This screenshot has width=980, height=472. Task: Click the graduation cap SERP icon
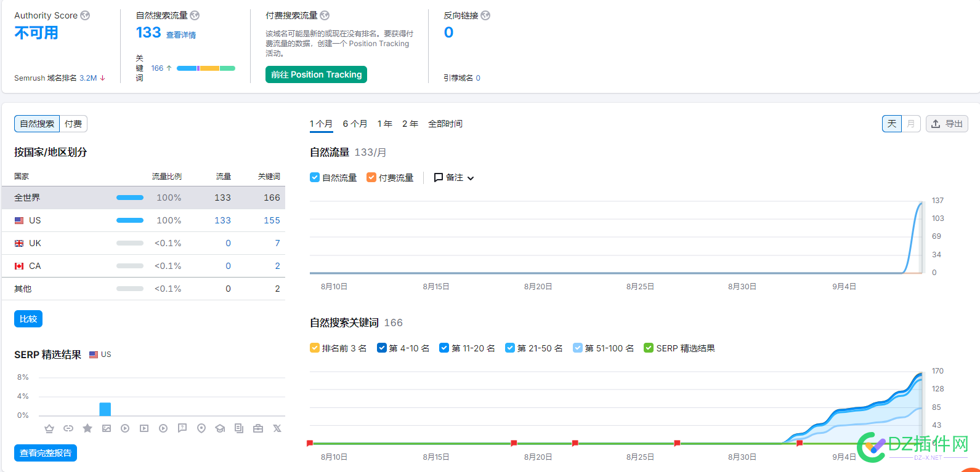pyautogui.click(x=220, y=428)
